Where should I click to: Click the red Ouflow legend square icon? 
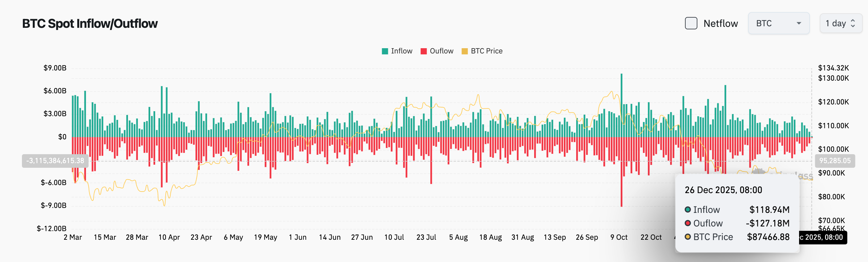point(423,51)
